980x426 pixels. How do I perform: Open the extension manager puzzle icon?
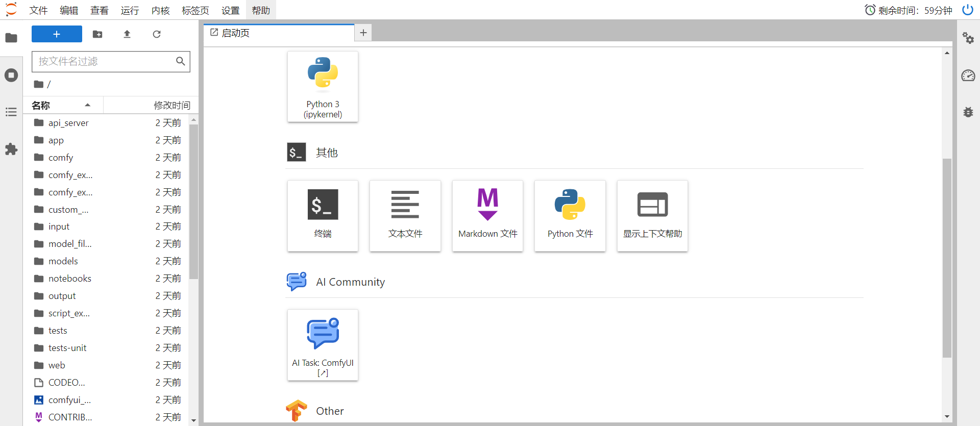click(11, 149)
